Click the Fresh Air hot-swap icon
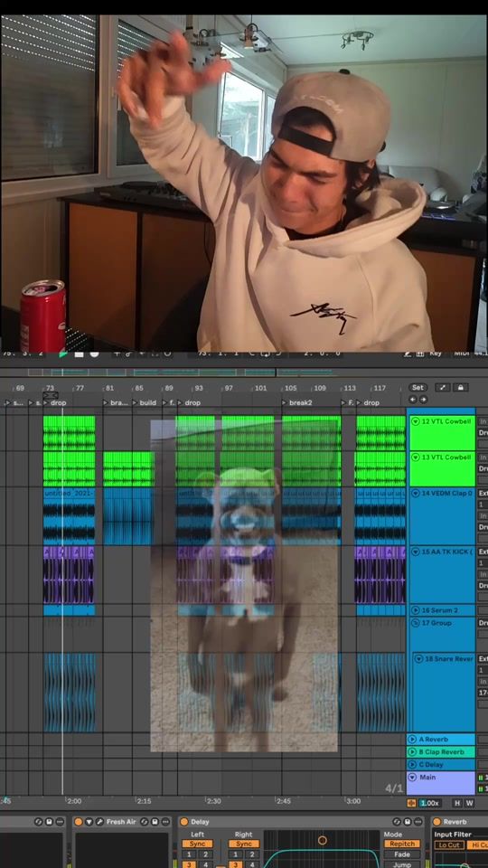The image size is (488, 868). click(144, 822)
